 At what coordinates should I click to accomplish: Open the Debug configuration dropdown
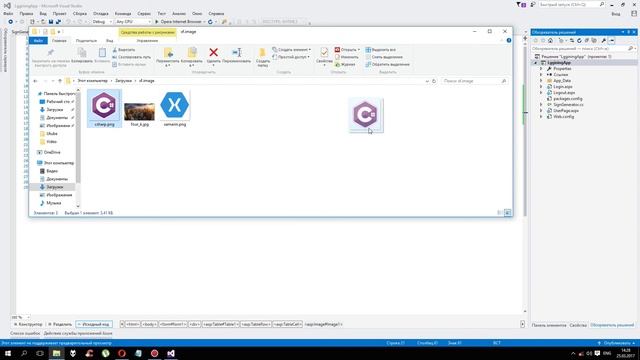(x=102, y=22)
